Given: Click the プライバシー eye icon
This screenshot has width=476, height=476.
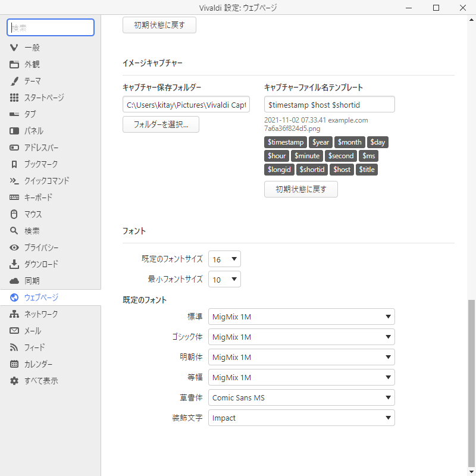Looking at the screenshot, I should pos(14,248).
